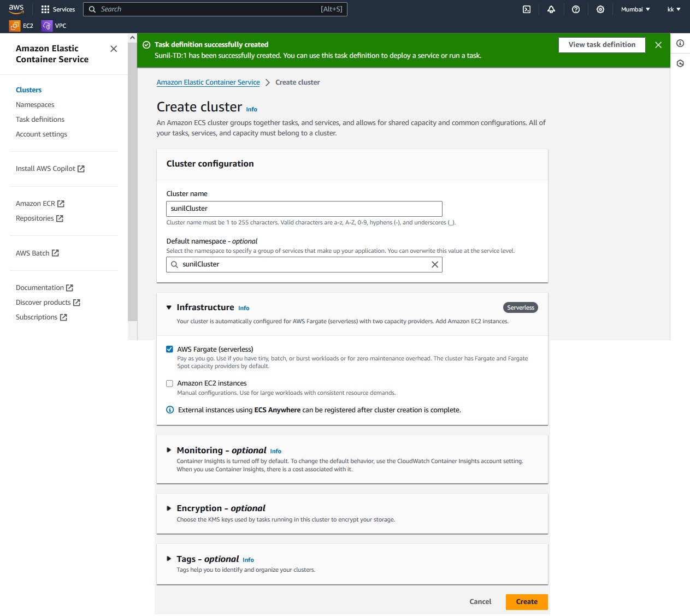Close the Amazon Elastic Container Service sidebar
Image resolution: width=690 pixels, height=616 pixels.
[114, 49]
